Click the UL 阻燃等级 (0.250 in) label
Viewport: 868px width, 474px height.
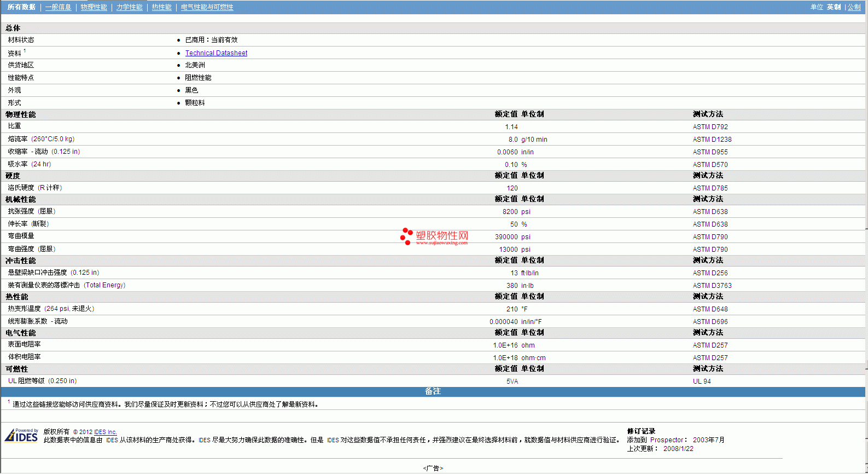(42, 381)
